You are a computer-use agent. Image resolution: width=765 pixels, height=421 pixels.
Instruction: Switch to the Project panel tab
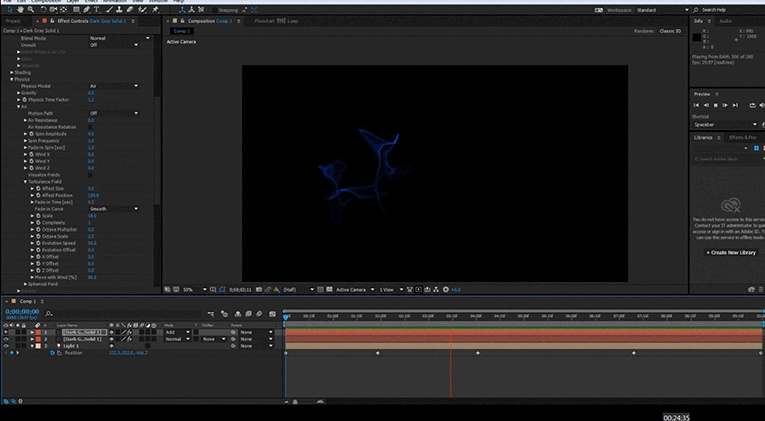(x=13, y=21)
